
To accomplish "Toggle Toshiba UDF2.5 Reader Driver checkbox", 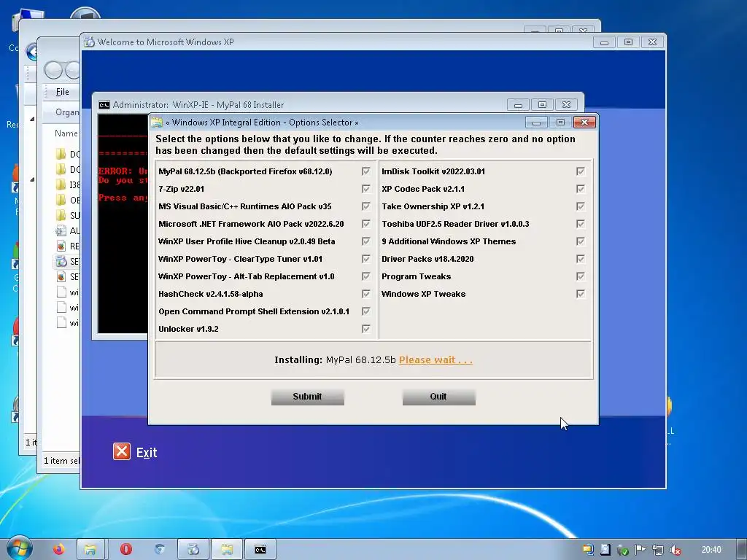I will [580, 224].
